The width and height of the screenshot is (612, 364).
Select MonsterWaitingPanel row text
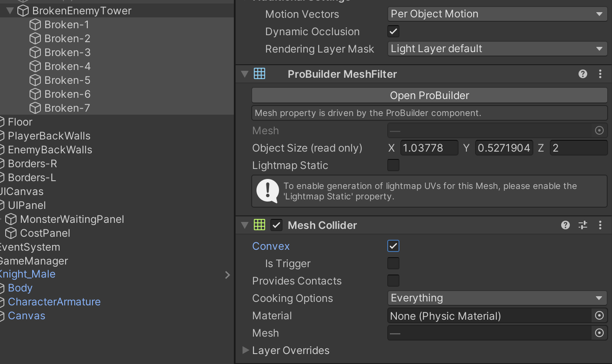[72, 219]
